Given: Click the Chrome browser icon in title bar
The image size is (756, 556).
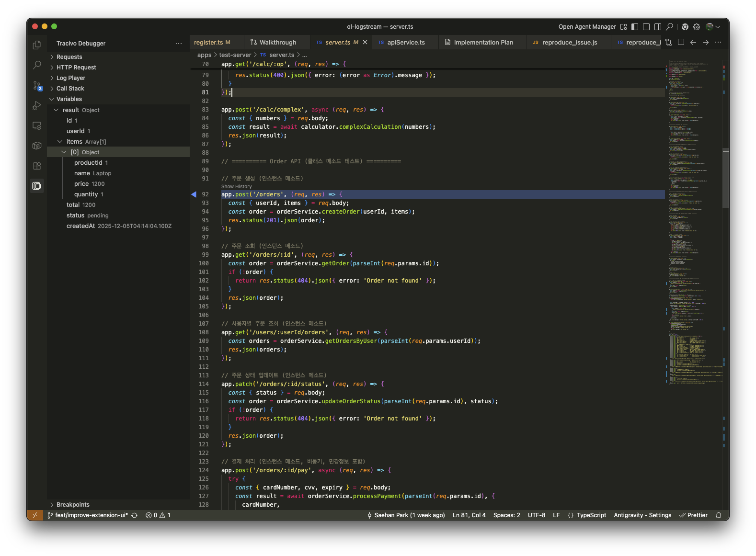Looking at the screenshot, I should click(685, 27).
